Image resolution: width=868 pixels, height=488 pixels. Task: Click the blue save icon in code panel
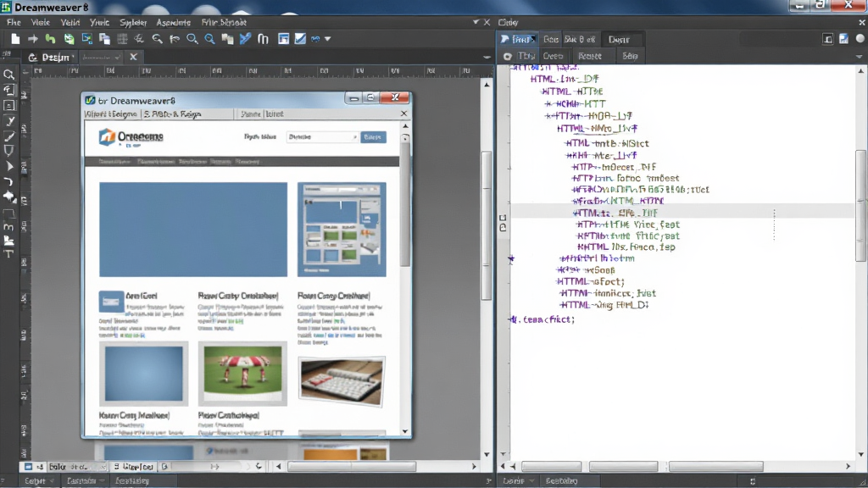click(x=843, y=39)
